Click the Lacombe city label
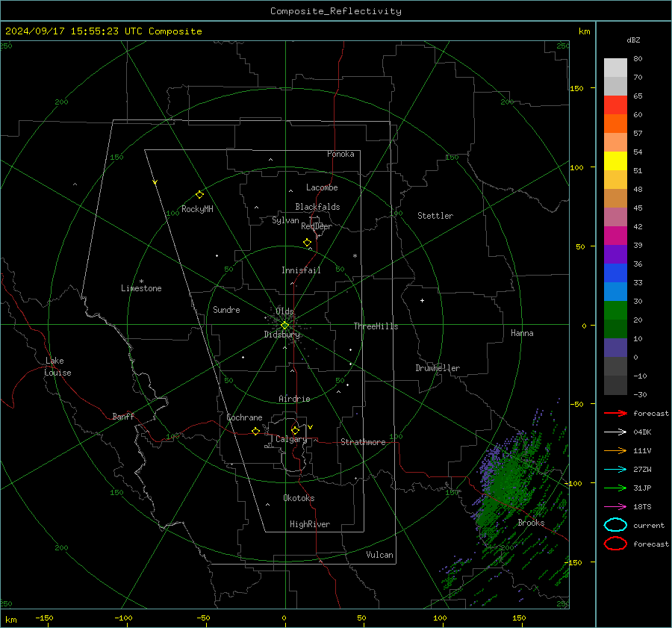 coord(322,187)
